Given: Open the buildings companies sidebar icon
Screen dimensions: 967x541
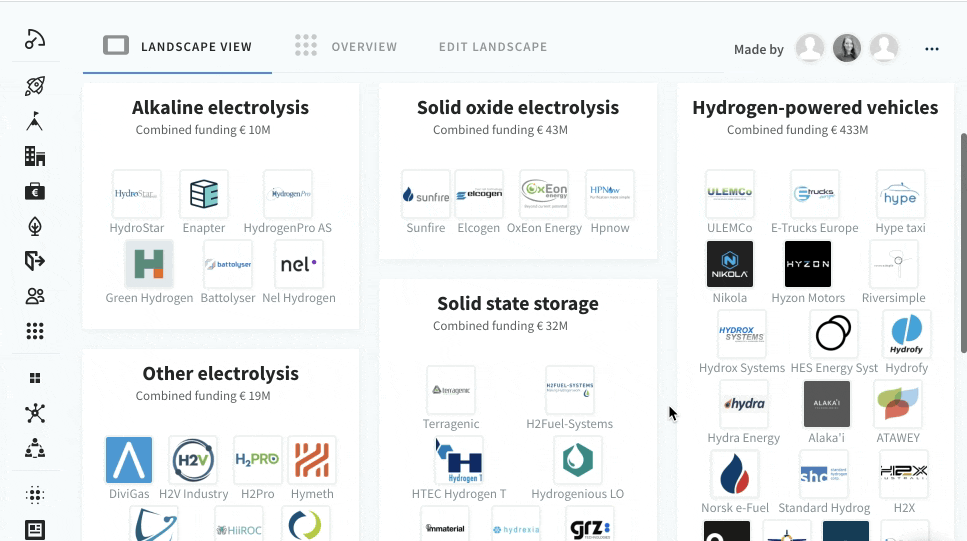Looking at the screenshot, I should pos(35,156).
